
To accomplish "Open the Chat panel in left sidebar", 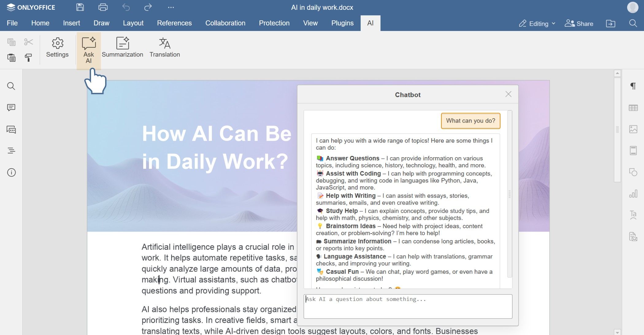I will [11, 130].
